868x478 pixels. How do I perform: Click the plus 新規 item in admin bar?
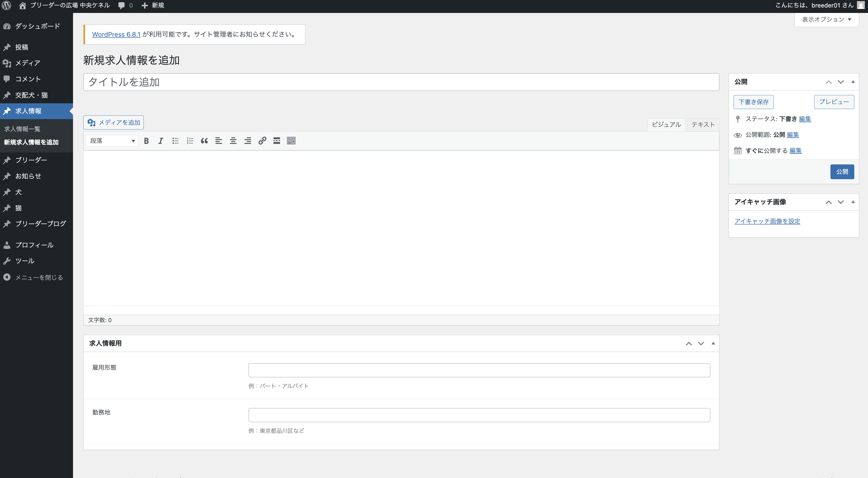tap(153, 5)
